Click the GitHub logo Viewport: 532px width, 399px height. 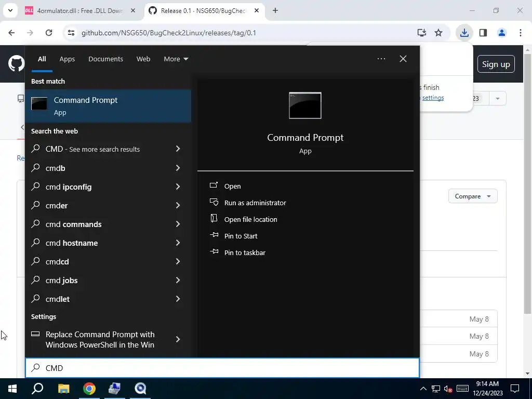click(16, 64)
